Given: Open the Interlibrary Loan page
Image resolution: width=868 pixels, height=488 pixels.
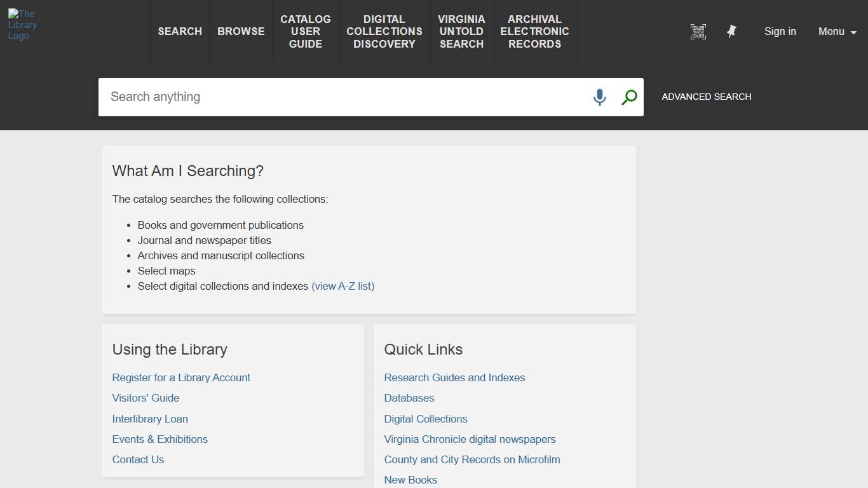Looking at the screenshot, I should pos(150,419).
